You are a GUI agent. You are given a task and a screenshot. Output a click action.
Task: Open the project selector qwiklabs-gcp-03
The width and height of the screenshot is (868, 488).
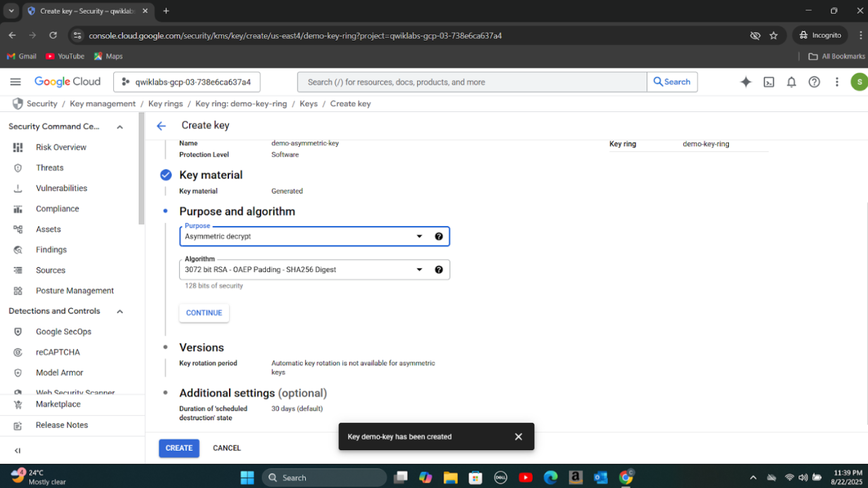point(187,82)
